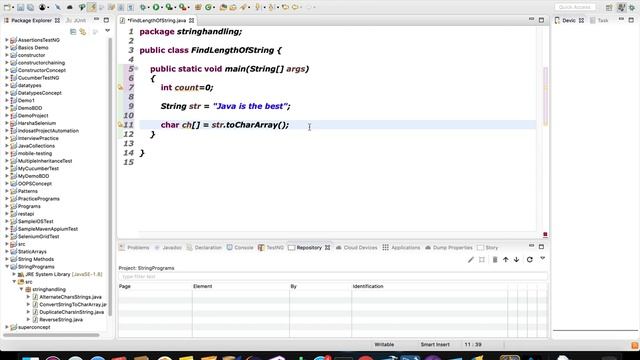
Task: Expand the superconcept project
Action: [x=7, y=327]
